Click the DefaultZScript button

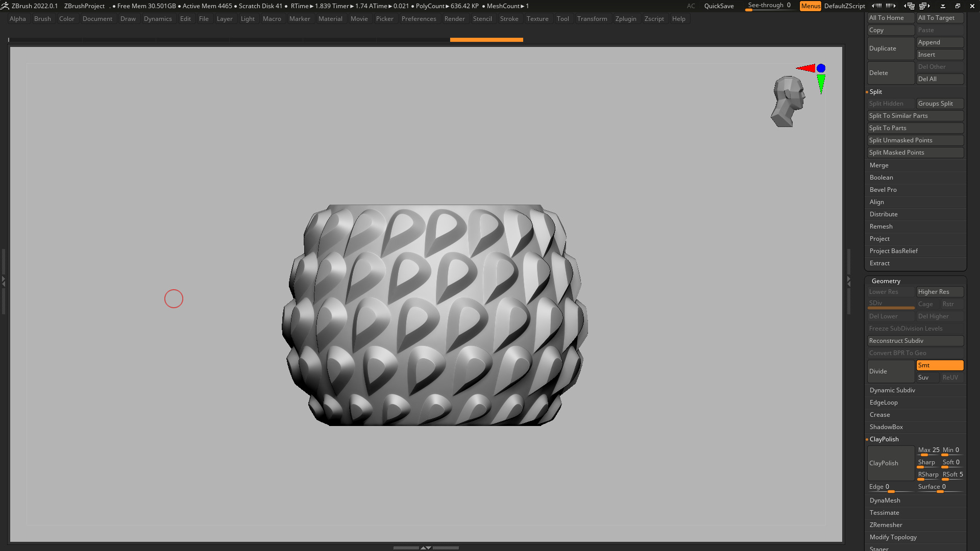(844, 6)
